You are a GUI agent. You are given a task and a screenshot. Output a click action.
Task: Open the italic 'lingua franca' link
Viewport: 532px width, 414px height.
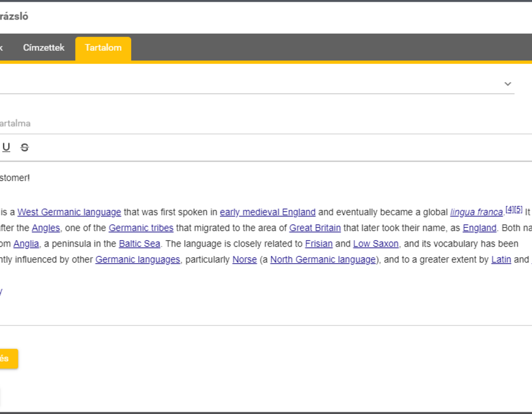tap(476, 212)
